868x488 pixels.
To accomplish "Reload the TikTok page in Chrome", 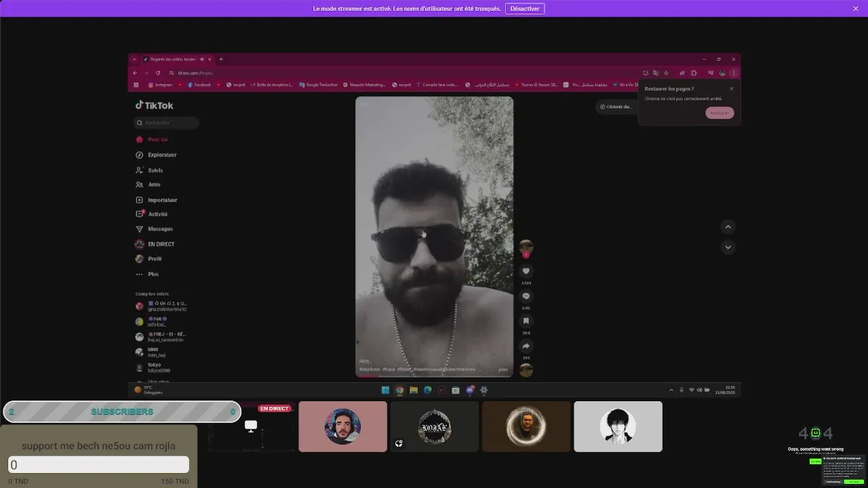I will click(158, 73).
